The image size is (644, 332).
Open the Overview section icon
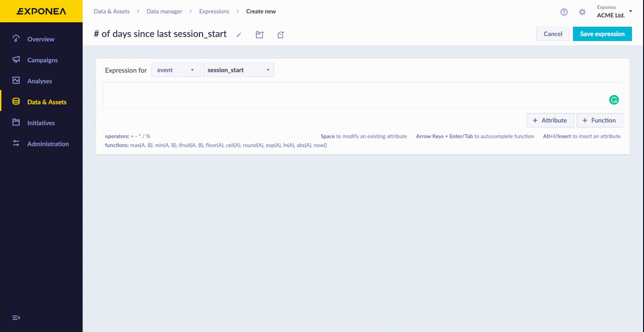(16, 39)
